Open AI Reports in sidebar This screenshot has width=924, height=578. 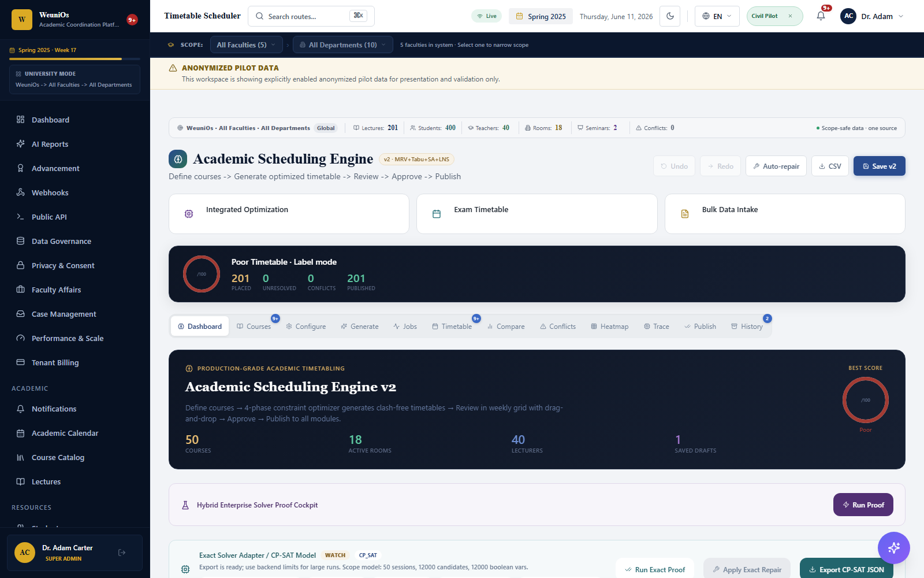coord(75,144)
